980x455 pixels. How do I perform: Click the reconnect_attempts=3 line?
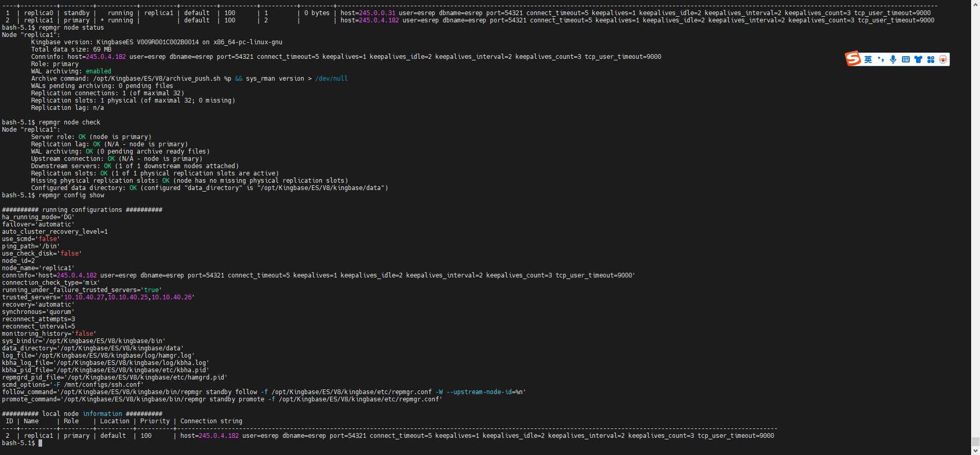[38, 319]
